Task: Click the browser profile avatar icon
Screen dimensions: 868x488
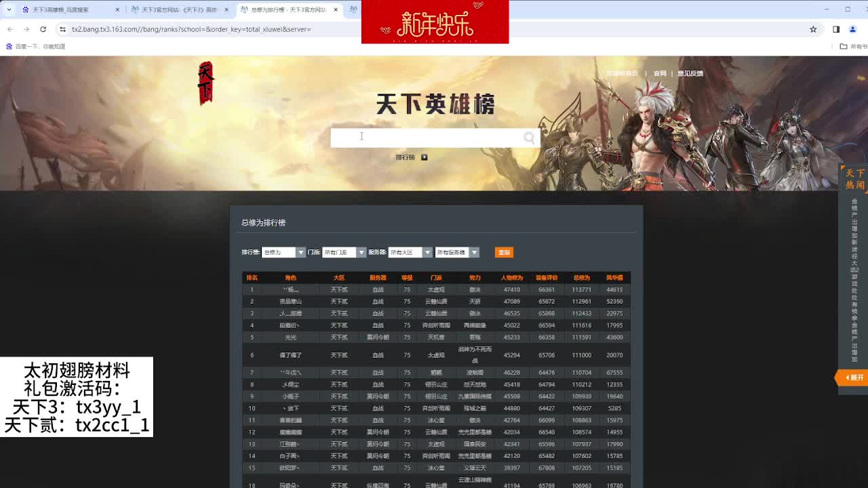Action: coord(853,29)
